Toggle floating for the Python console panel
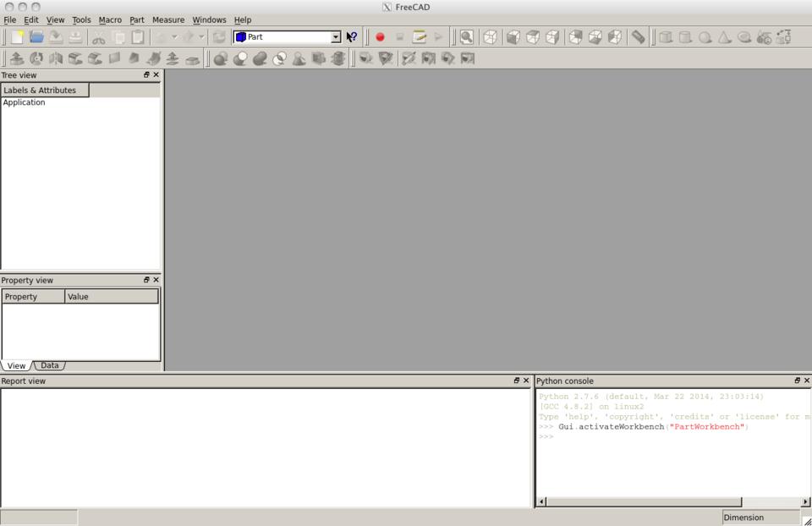 tap(797, 381)
